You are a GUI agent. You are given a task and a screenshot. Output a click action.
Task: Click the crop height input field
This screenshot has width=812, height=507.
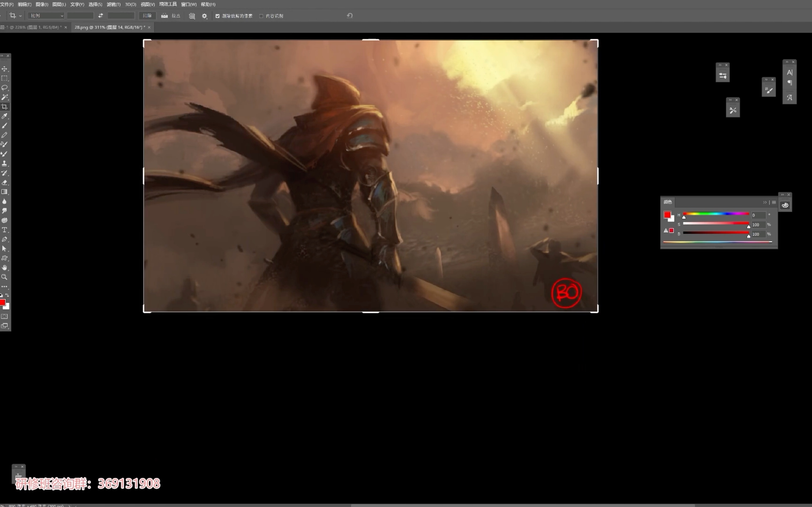pos(121,16)
